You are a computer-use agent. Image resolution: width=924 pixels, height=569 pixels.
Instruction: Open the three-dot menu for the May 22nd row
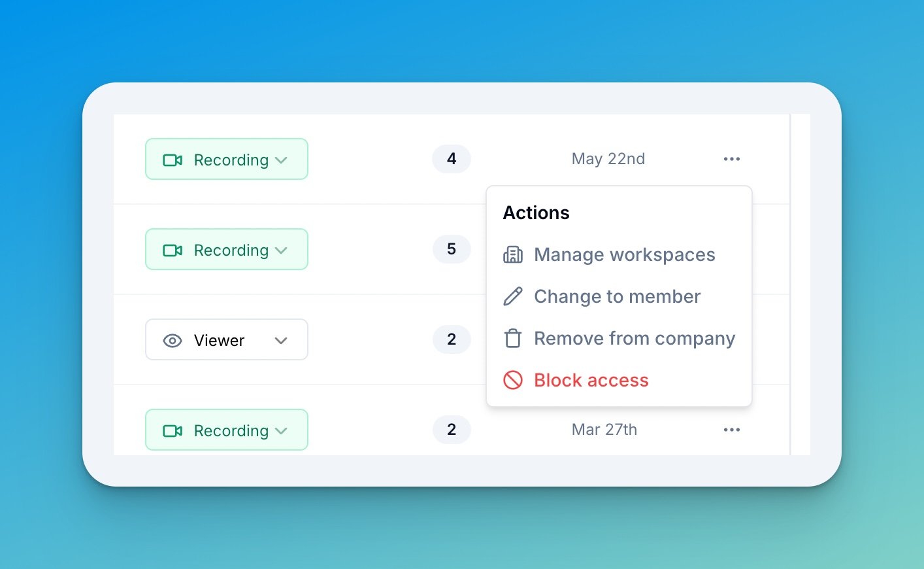click(732, 159)
